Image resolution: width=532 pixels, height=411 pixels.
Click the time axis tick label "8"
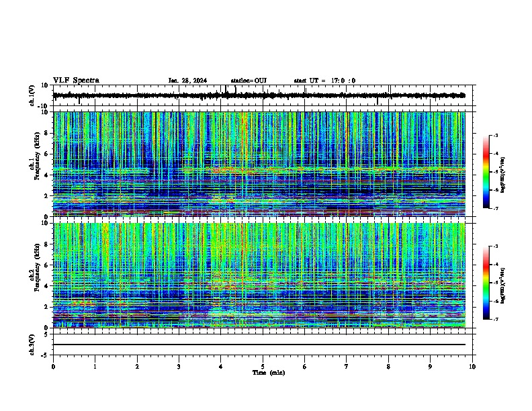[x=388, y=367]
